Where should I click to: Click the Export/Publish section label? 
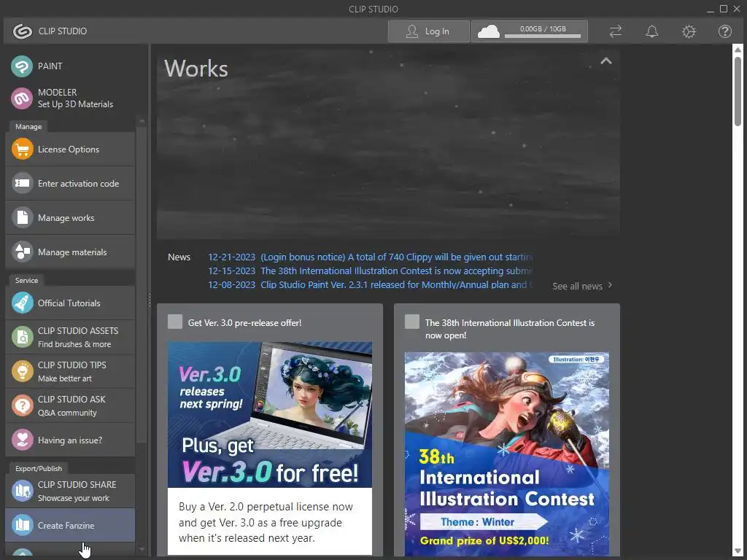pos(39,469)
